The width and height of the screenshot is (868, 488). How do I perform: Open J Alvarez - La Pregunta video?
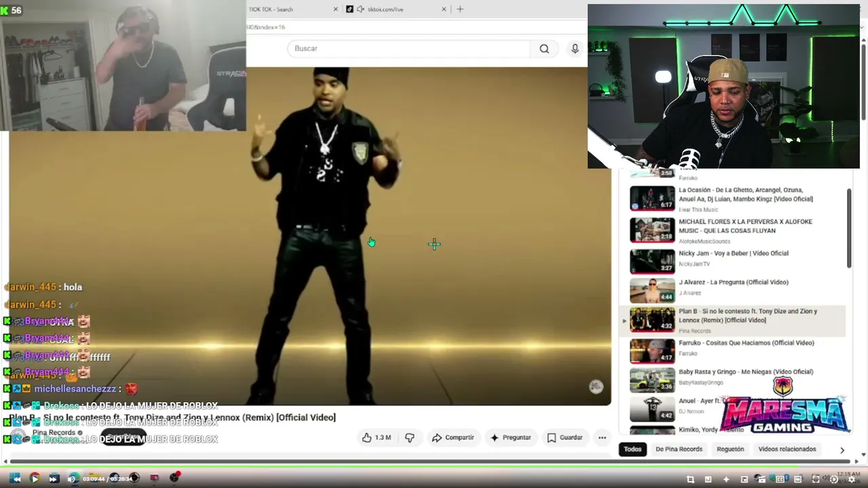(x=734, y=283)
